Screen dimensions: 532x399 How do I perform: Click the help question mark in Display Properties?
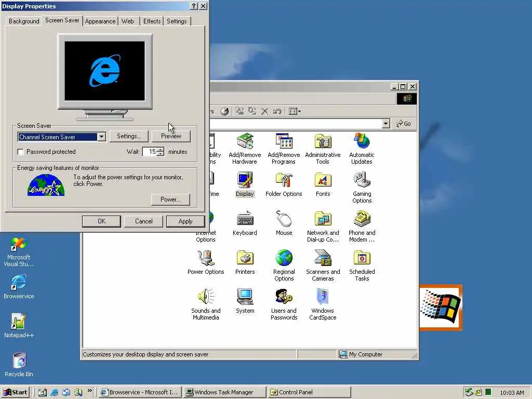[x=194, y=6]
